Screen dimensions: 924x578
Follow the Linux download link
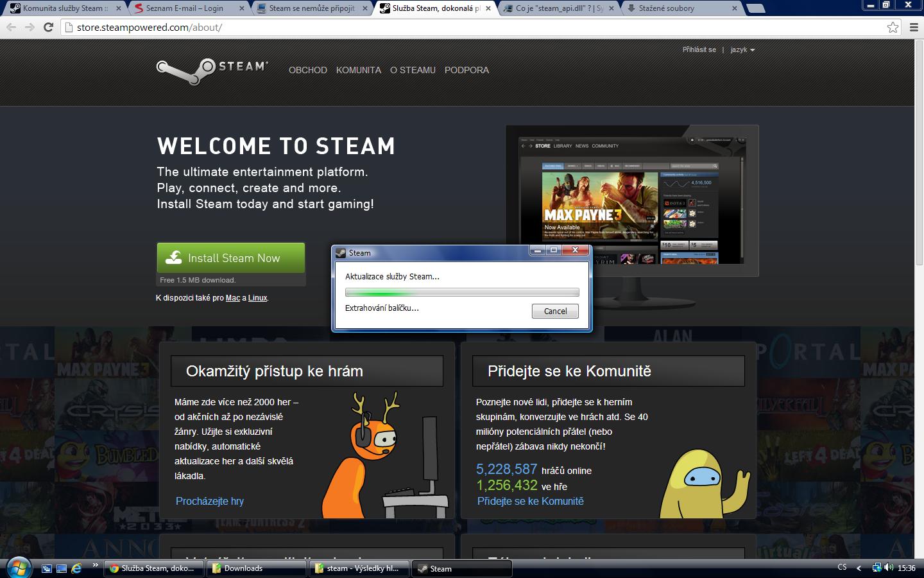[x=257, y=298]
